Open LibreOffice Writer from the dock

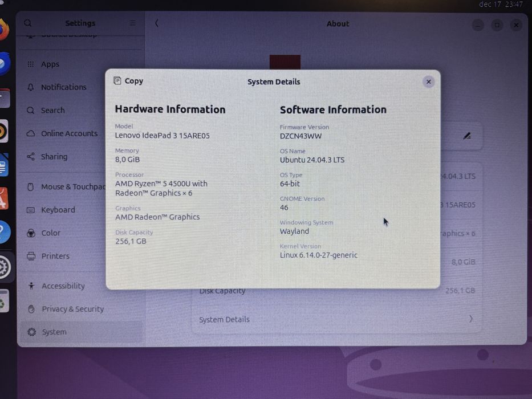pos(3,165)
